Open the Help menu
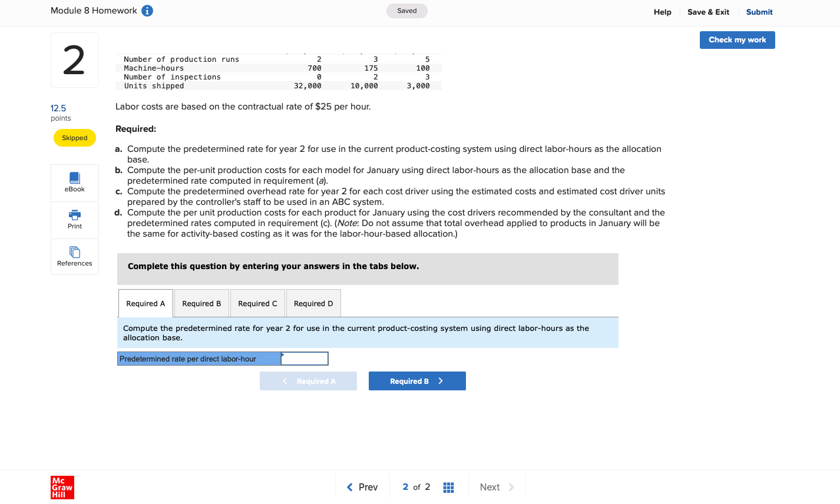 point(662,12)
